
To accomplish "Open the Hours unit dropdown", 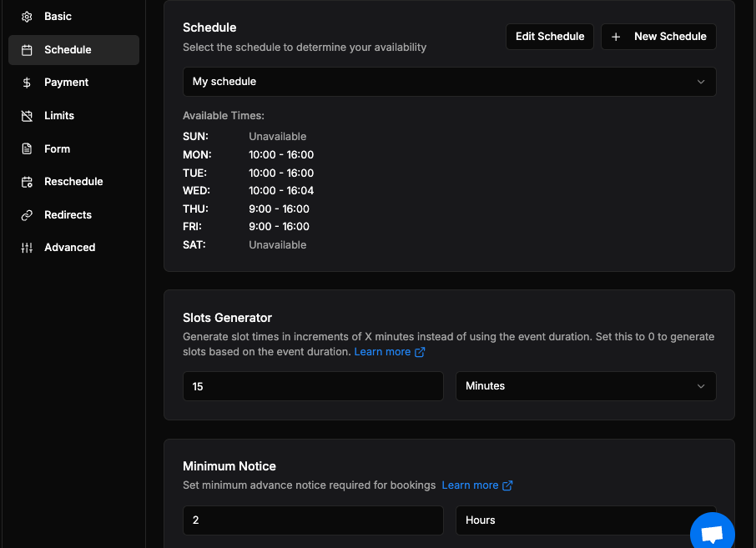I will point(586,520).
